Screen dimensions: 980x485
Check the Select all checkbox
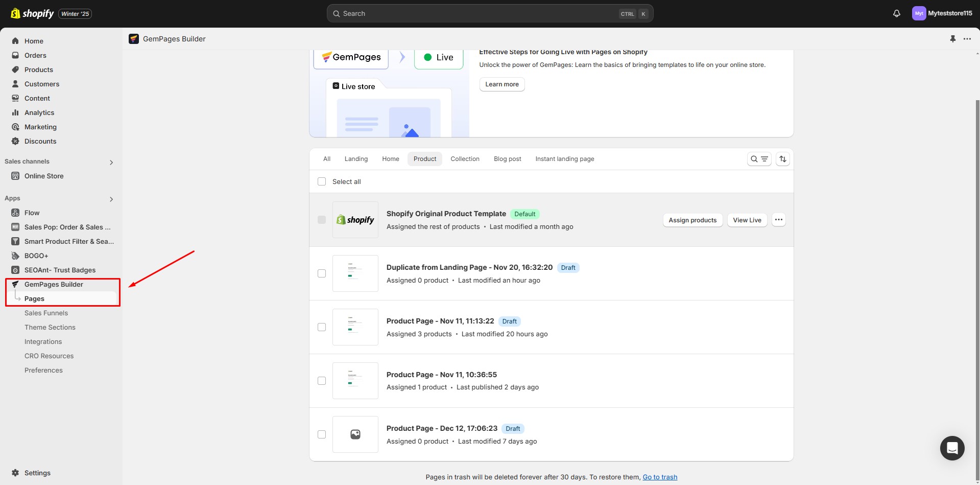click(322, 181)
